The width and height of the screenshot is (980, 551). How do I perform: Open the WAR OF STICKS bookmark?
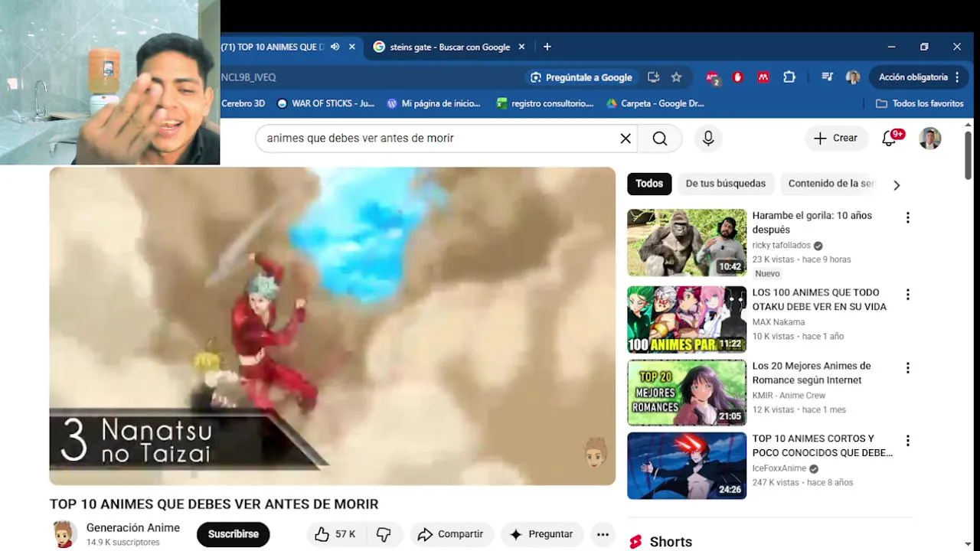[325, 103]
